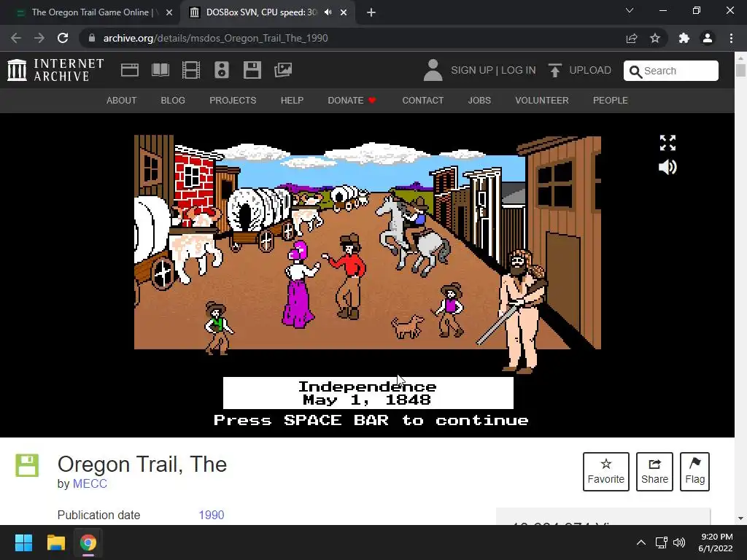Open the Internet Archive home logo
Viewport: 747px width, 560px height.
[55, 70]
